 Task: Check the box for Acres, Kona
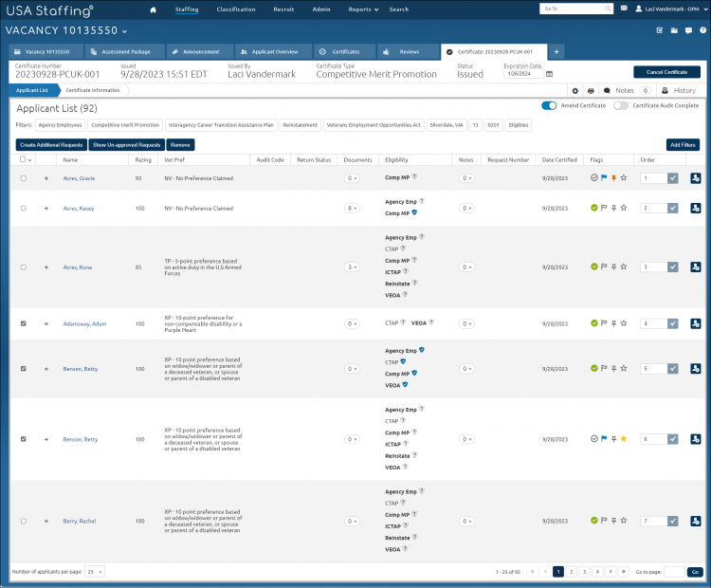(x=23, y=267)
